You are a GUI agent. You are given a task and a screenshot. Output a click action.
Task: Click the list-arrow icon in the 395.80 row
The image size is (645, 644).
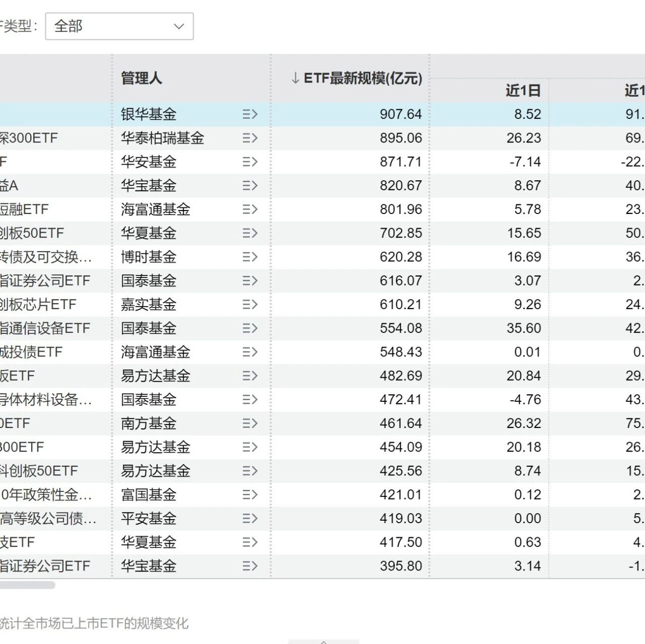(x=250, y=566)
